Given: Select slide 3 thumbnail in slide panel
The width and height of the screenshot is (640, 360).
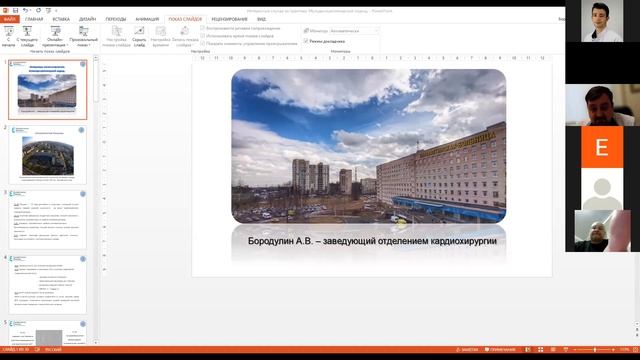Looking at the screenshot, I should coord(48,220).
